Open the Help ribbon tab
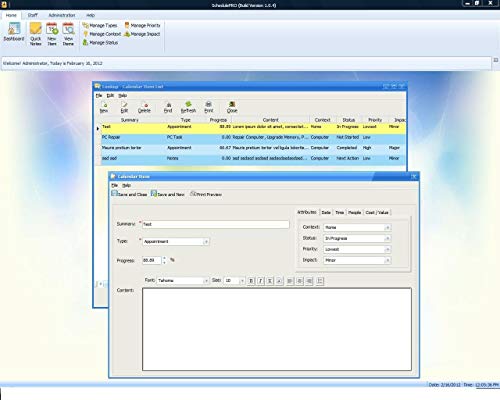 90,15
